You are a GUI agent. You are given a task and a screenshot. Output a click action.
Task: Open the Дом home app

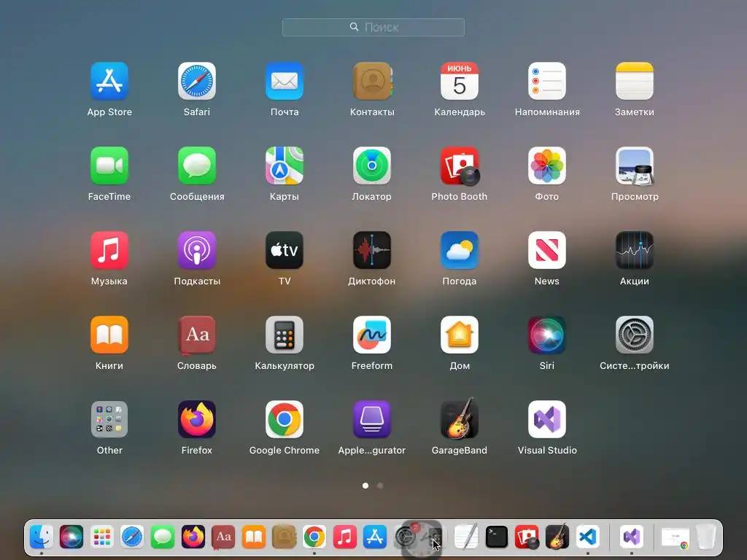click(460, 335)
